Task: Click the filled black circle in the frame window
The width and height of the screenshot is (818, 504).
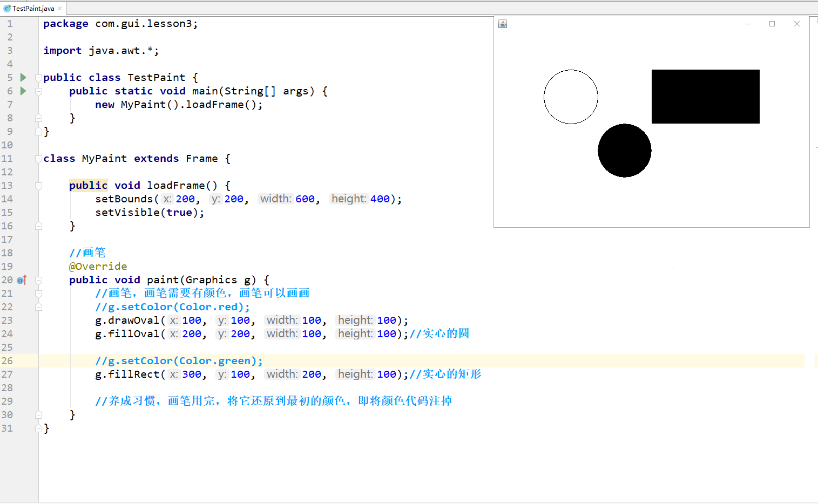Action: (x=625, y=151)
